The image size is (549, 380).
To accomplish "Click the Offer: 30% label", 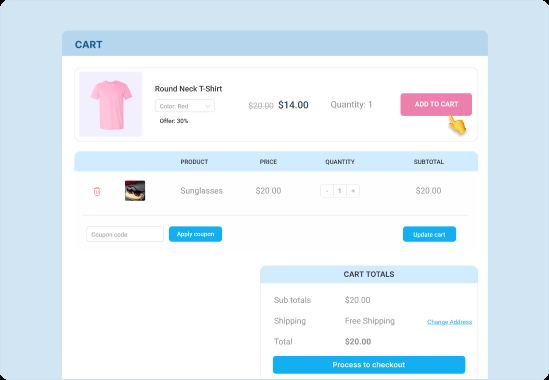I will pos(174,121).
